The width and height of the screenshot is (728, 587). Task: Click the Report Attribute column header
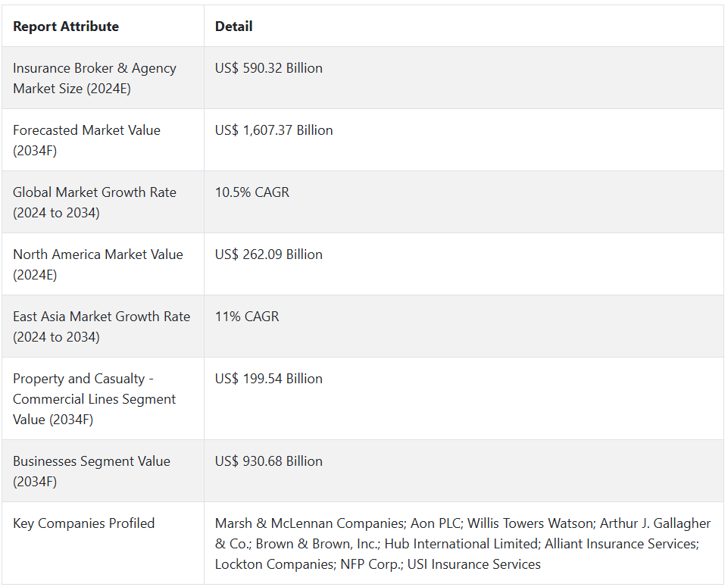pyautogui.click(x=66, y=27)
